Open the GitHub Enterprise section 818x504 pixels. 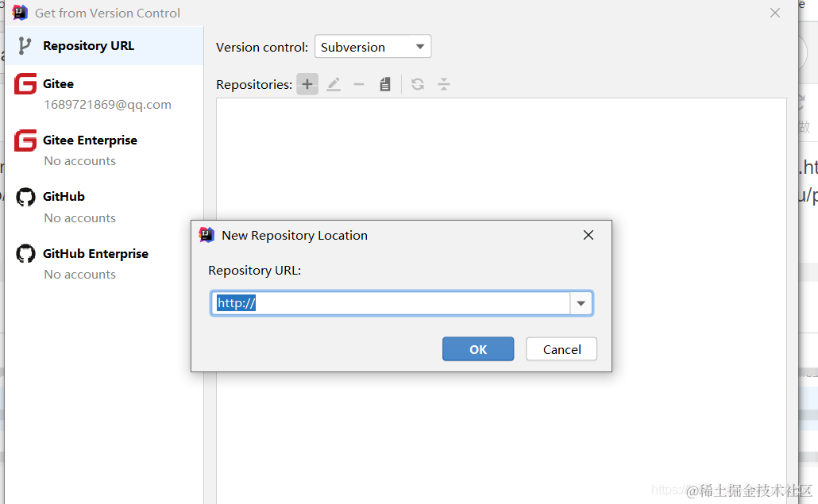point(104,264)
